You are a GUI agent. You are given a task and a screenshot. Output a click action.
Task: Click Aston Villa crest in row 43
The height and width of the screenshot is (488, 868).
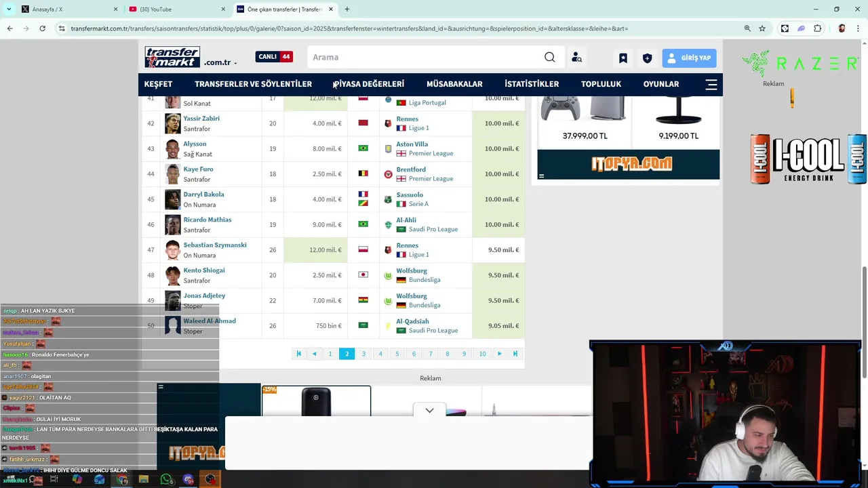(x=388, y=148)
